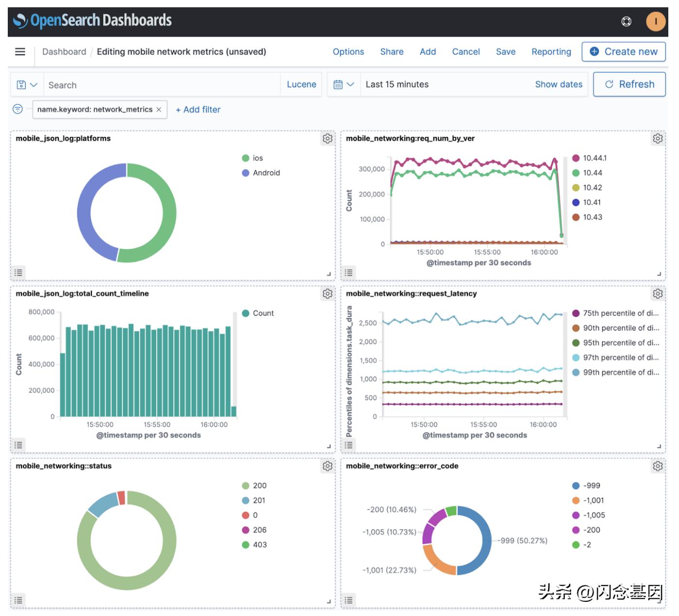Open the user avatar menu
This screenshot has width=679, height=616.
(656, 21)
